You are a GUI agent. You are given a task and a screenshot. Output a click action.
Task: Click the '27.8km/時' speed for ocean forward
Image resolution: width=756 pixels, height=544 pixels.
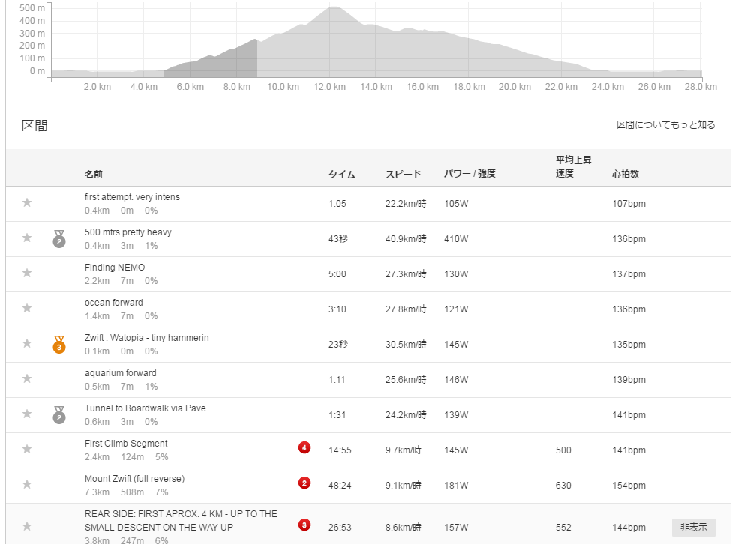pos(406,309)
